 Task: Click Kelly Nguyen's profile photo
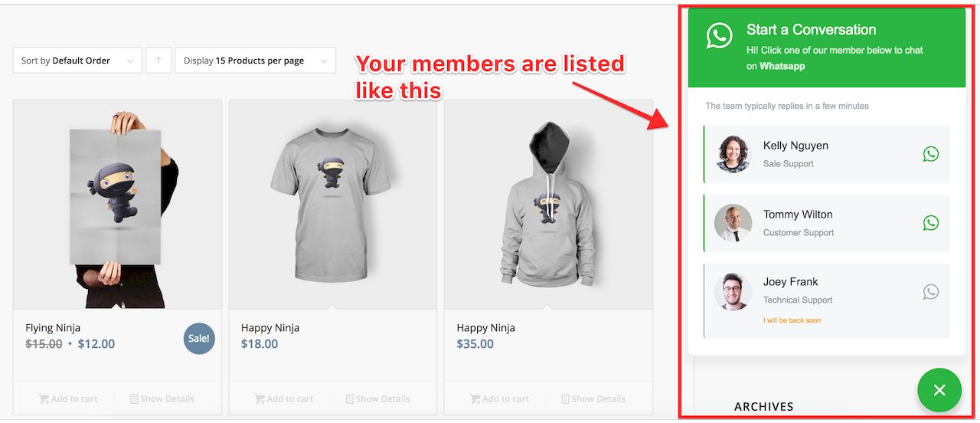733,154
